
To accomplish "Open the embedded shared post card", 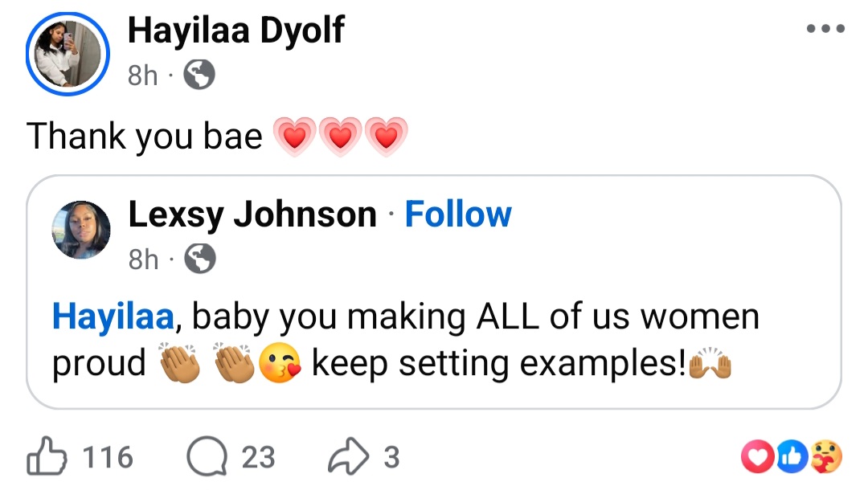I will [434, 289].
